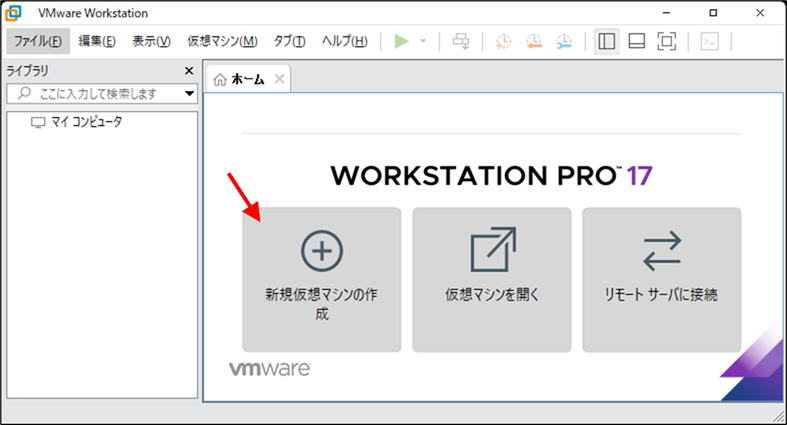Enter full screen mode icon
This screenshot has width=787, height=425.
667,41
